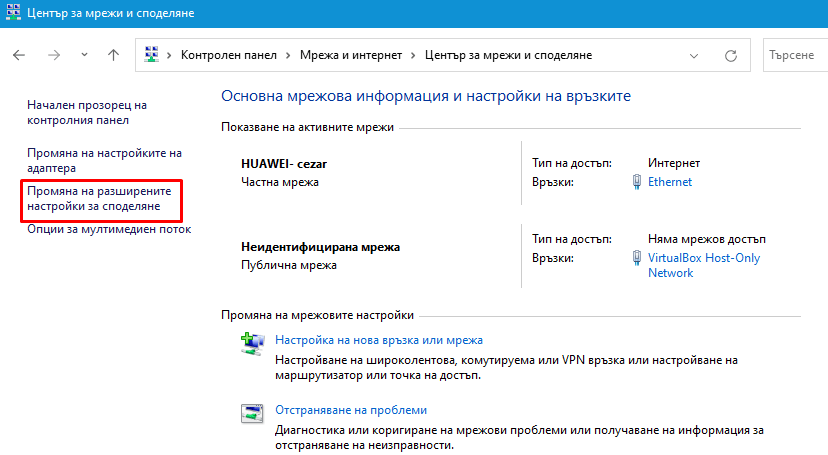Open Начален прозорец на контролния панел
Screen dimensions: 828x455
(87, 112)
